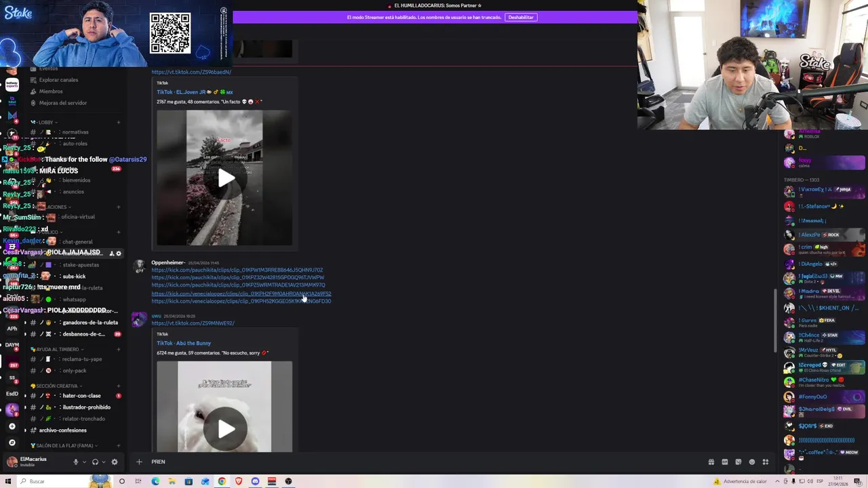This screenshot has width=868, height=488.
Task: Select the APh server icon
Action: click(x=12, y=328)
